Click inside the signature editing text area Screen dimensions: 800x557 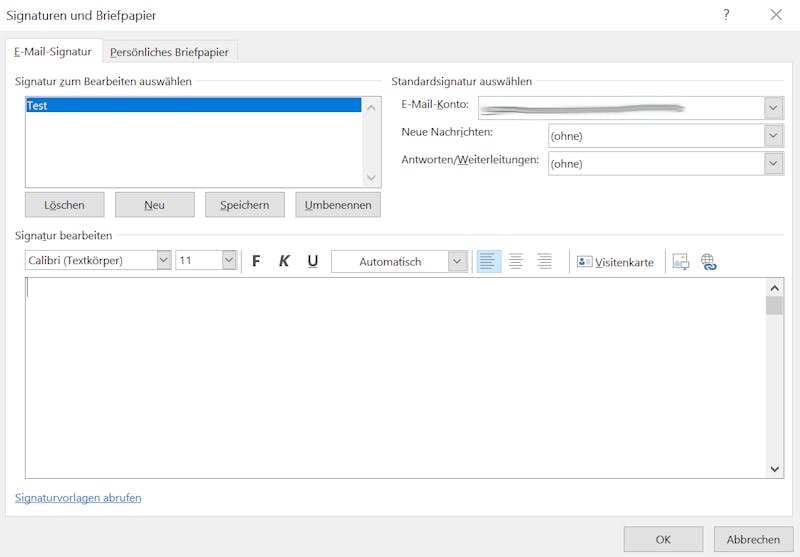coord(395,377)
